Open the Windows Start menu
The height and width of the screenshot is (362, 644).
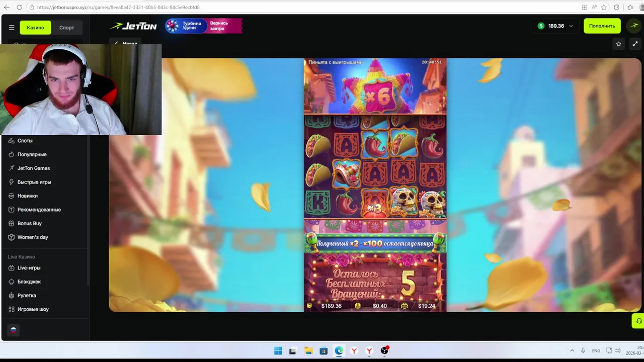pyautogui.click(x=278, y=351)
